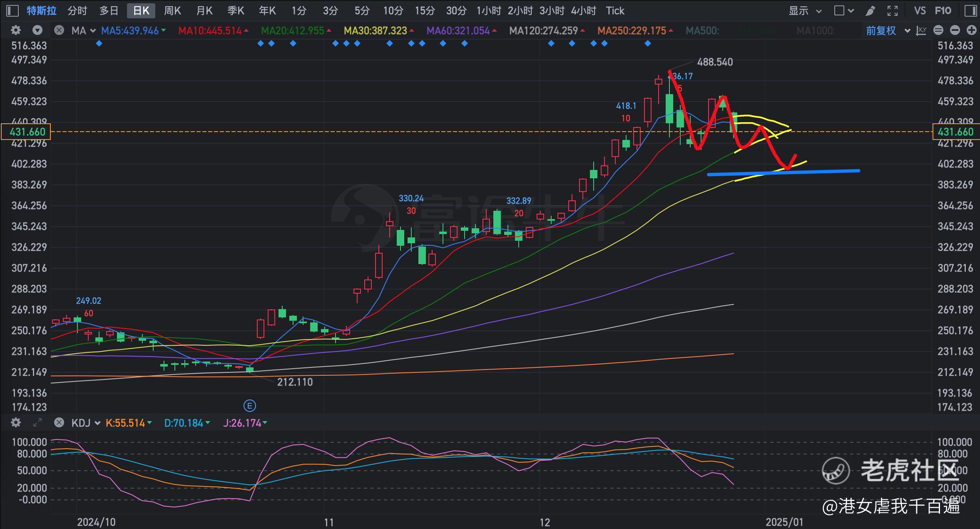The height and width of the screenshot is (529, 980).
Task: Click the dimmed MA500 label
Action: click(702, 30)
